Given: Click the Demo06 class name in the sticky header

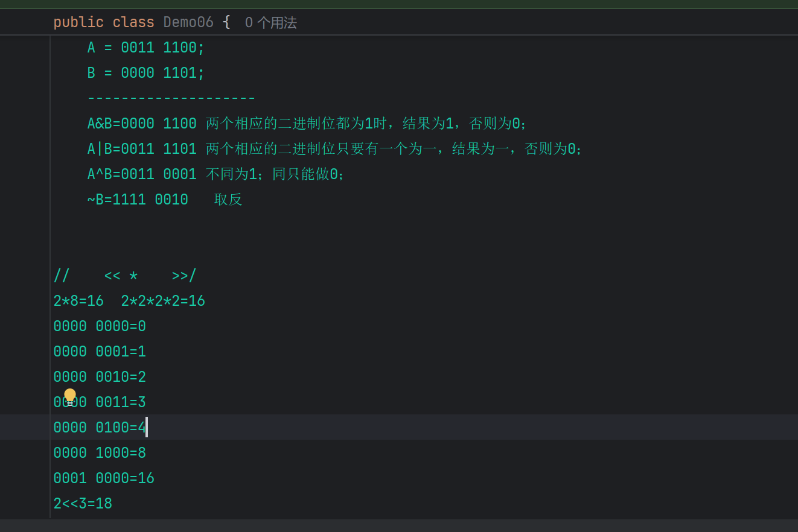Looking at the screenshot, I should pos(188,22).
